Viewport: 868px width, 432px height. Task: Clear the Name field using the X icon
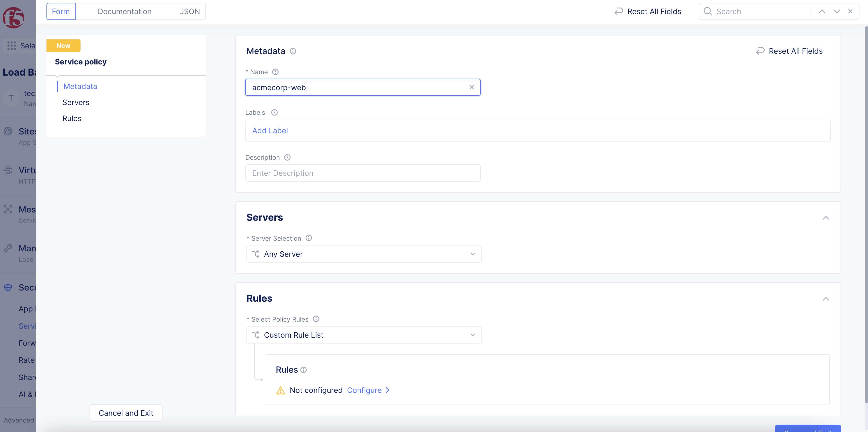471,87
